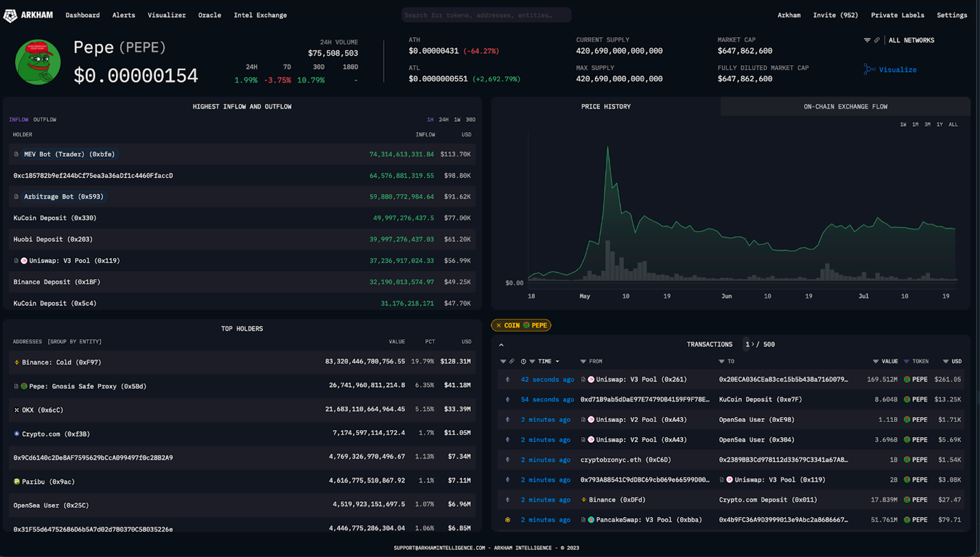This screenshot has height=557, width=980.
Task: Click the network filter icon beside All Networks
Action: click(867, 40)
